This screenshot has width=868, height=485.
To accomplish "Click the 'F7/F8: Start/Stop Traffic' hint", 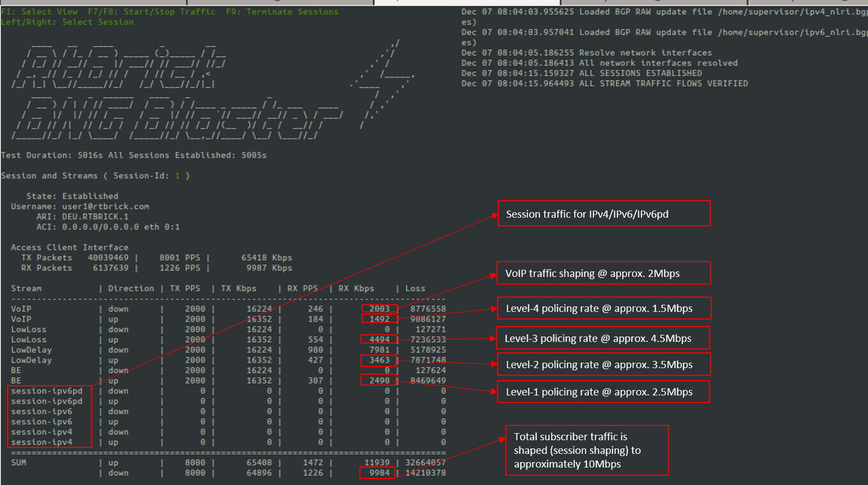I will (x=151, y=11).
